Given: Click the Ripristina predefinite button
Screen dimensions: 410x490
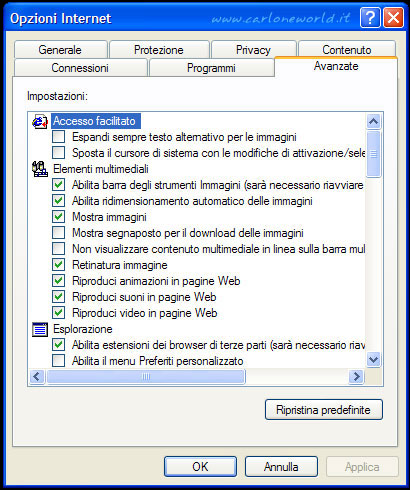Looking at the screenshot, I should click(324, 410).
